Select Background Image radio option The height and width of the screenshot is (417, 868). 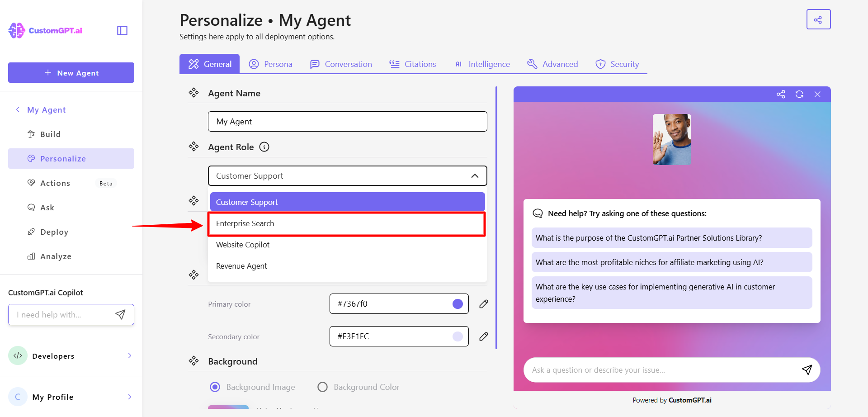tap(215, 387)
